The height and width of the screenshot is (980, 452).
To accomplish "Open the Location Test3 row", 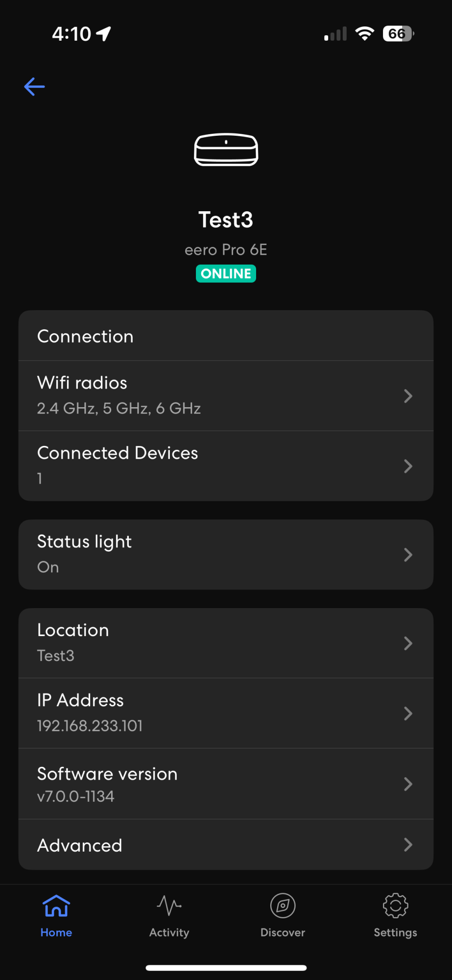I will click(226, 643).
